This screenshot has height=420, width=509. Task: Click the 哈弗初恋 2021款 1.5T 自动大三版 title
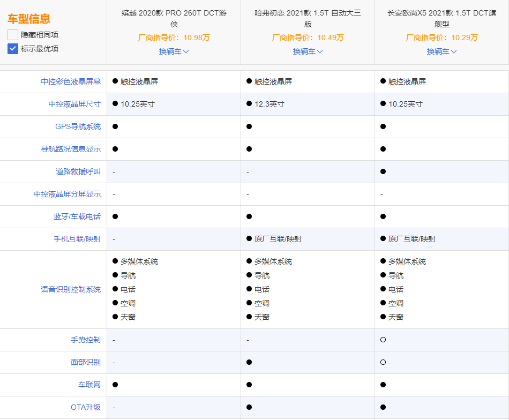coord(308,19)
